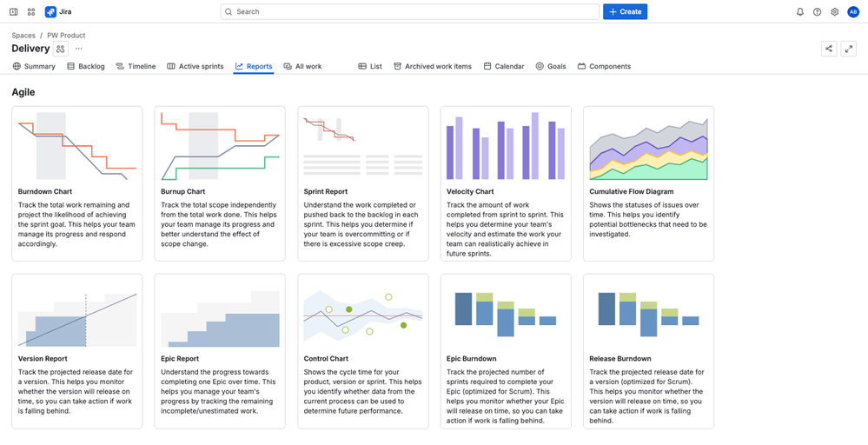The height and width of the screenshot is (445, 868).
Task: Switch to the Active sprints tab
Action: click(195, 66)
